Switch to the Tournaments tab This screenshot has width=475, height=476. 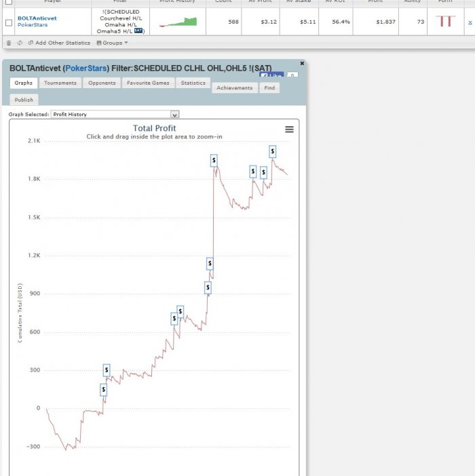pos(60,83)
